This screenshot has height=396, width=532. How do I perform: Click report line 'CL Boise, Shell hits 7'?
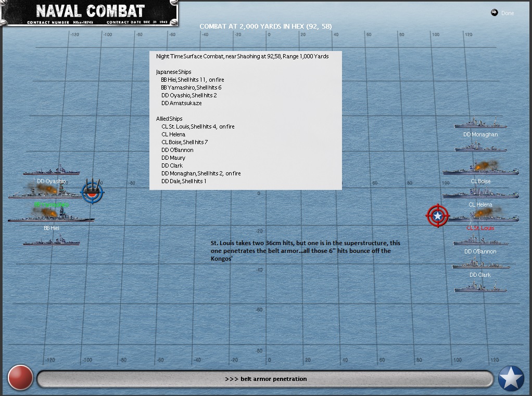(185, 142)
